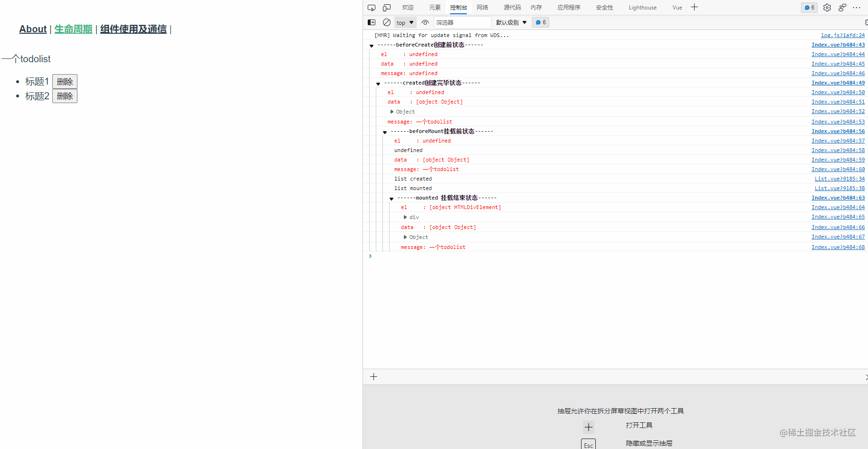
Task: Click the 'list created' log line
Action: click(413, 179)
